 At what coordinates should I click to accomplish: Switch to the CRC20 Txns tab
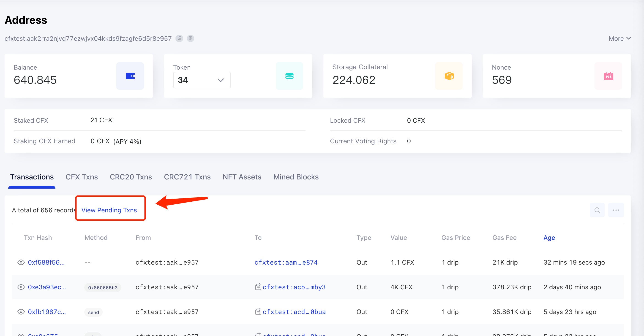(x=131, y=177)
